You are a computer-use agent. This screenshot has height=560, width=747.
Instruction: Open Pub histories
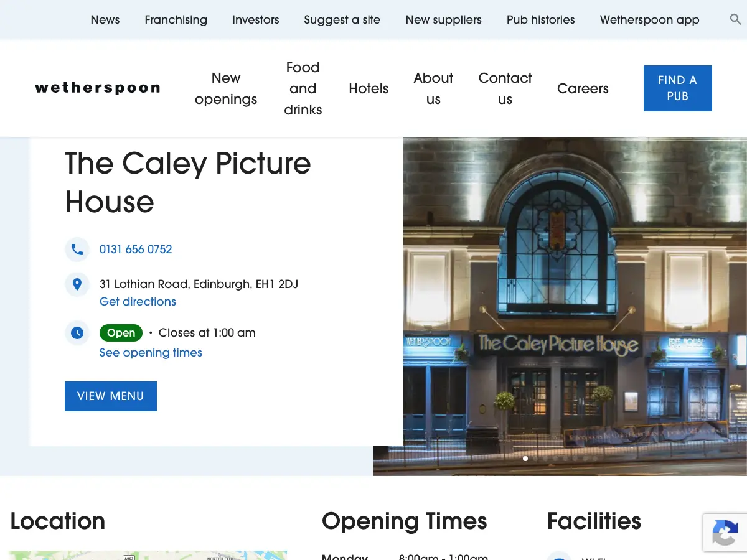coord(541,20)
